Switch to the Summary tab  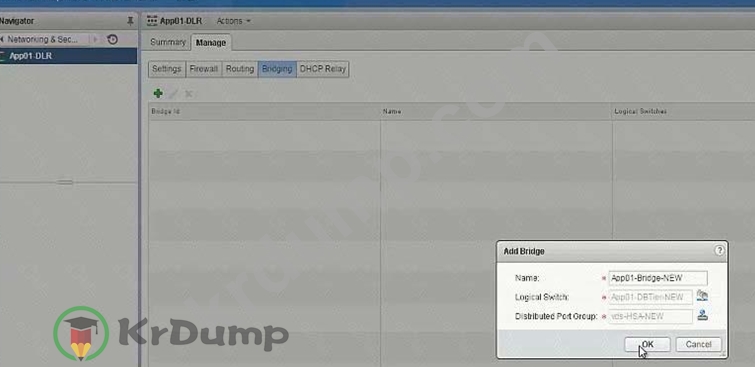tap(168, 42)
